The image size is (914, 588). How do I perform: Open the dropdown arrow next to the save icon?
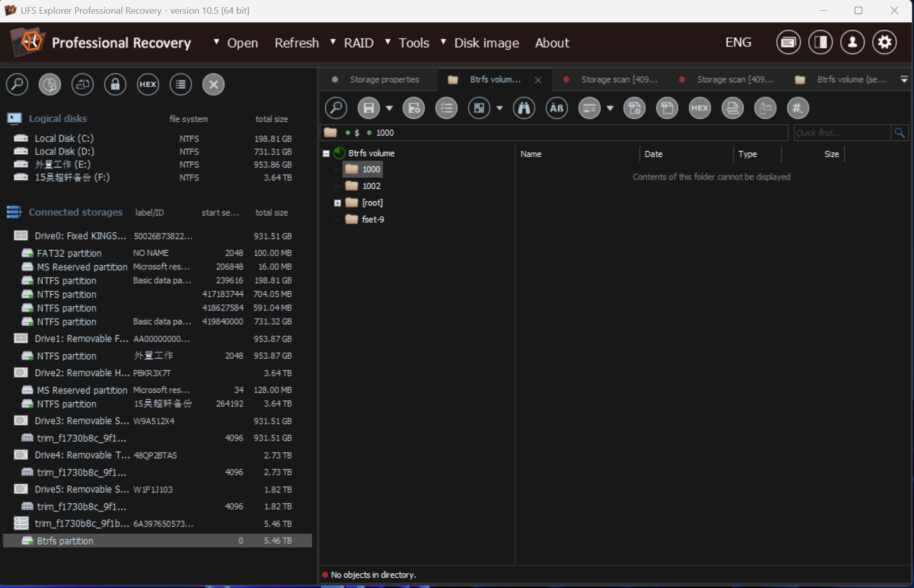[x=389, y=108]
